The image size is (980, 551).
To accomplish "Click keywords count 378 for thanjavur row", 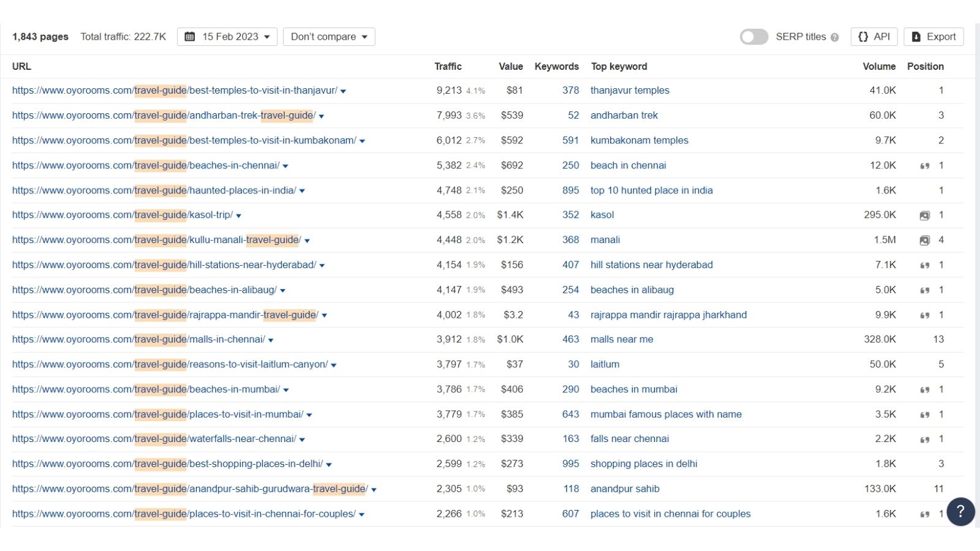I will [570, 90].
